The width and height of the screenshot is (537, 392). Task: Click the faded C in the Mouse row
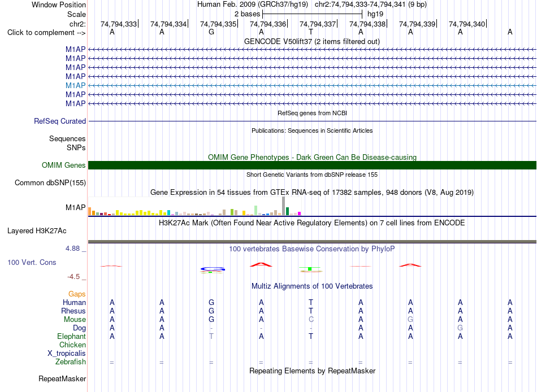pos(311,320)
